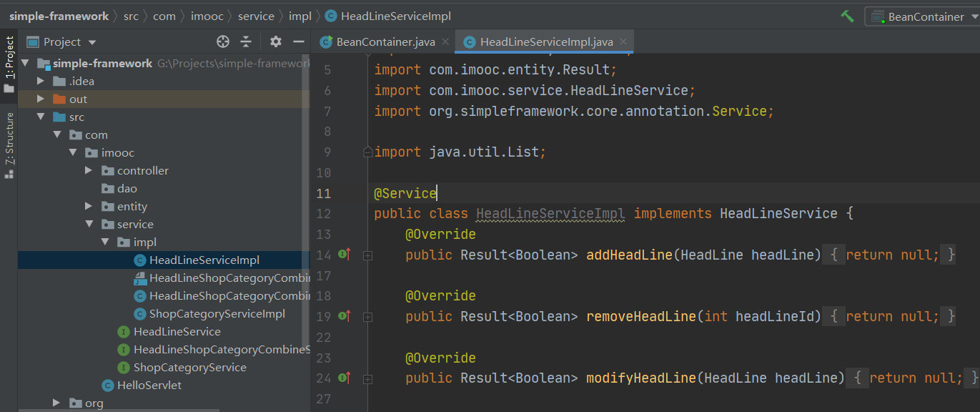Screen dimensions: 980x412
Task: Click the Build project hammer icon
Action: [x=847, y=16]
